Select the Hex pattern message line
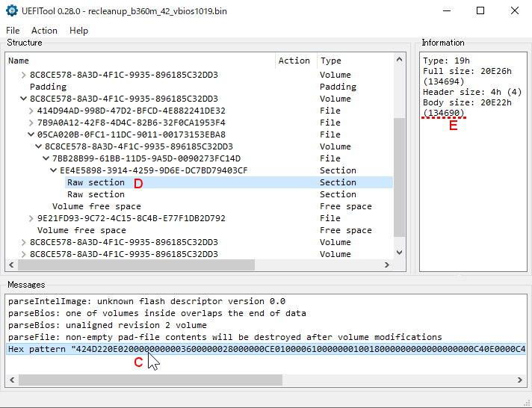 coord(262,349)
